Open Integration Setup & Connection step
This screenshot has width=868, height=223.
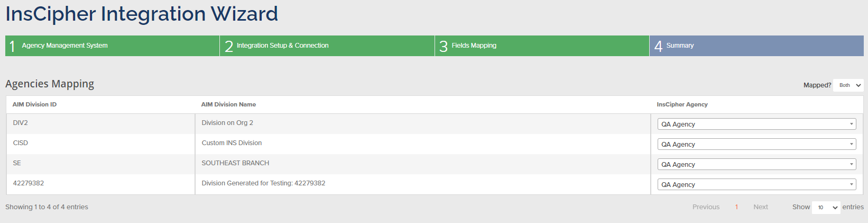(327, 46)
